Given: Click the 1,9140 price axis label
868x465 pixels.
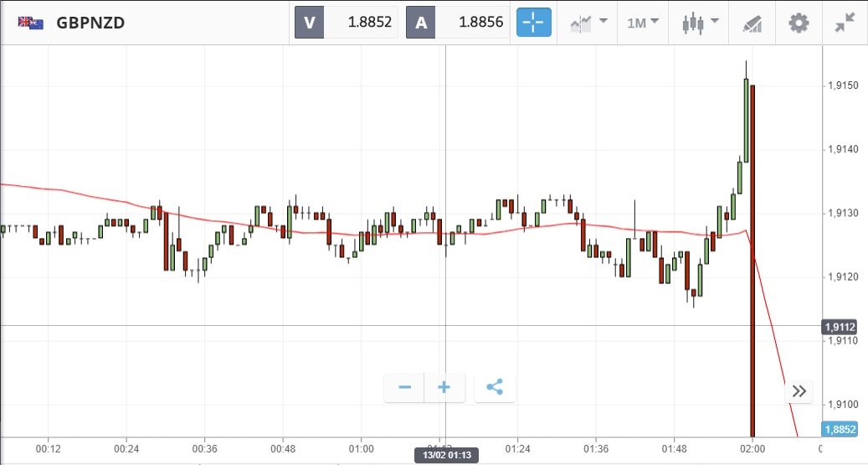Looking at the screenshot, I should (x=843, y=149).
